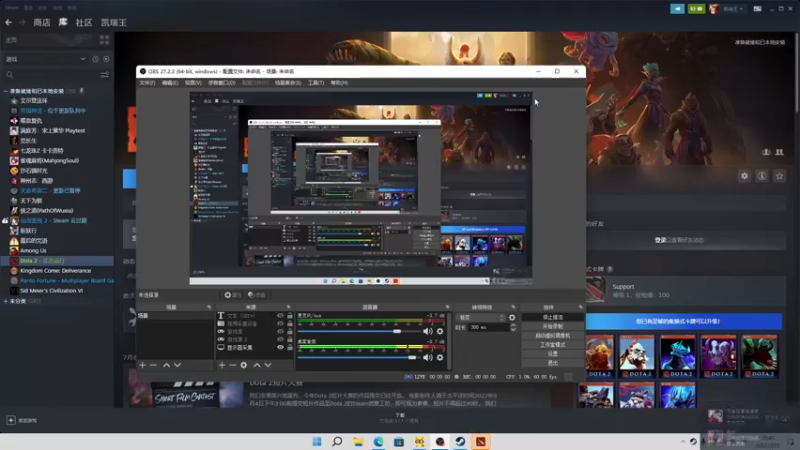Toggle lock on the display capture source
The width and height of the screenshot is (800, 450).
(290, 347)
